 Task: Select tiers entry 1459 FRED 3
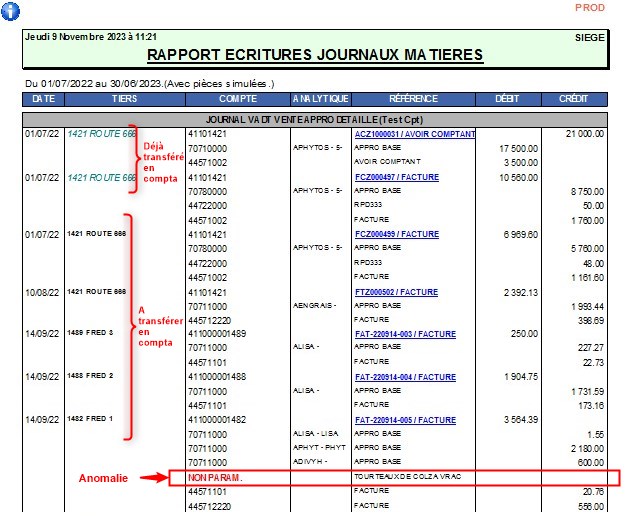pos(91,333)
